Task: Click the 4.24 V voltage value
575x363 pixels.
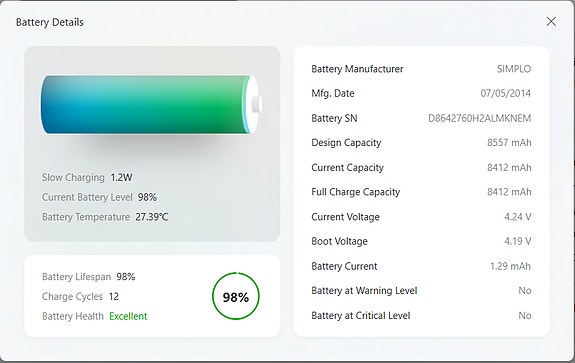Action: pyautogui.click(x=517, y=217)
